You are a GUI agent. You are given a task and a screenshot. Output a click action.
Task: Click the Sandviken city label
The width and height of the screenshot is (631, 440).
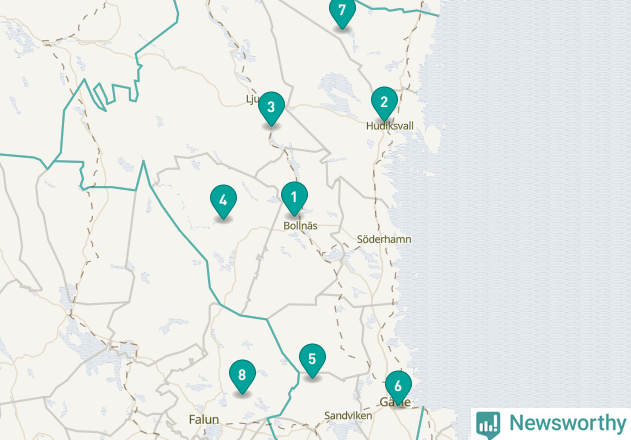(348, 415)
